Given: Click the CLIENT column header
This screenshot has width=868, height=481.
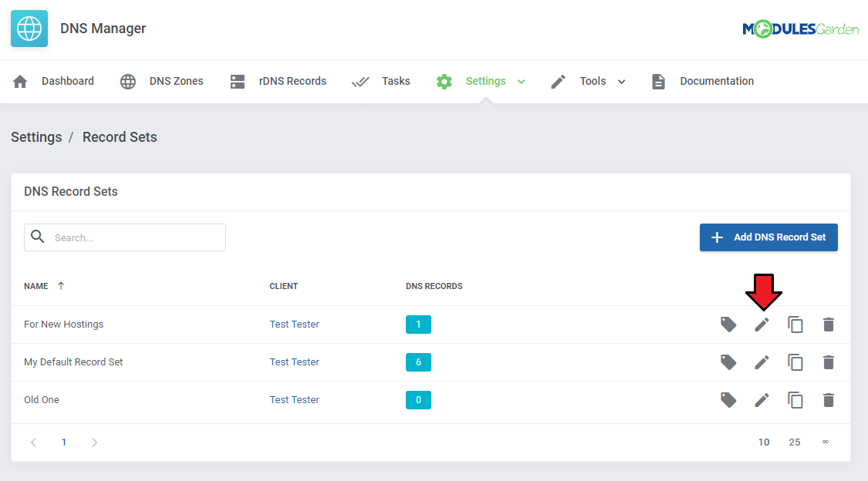Looking at the screenshot, I should [283, 286].
